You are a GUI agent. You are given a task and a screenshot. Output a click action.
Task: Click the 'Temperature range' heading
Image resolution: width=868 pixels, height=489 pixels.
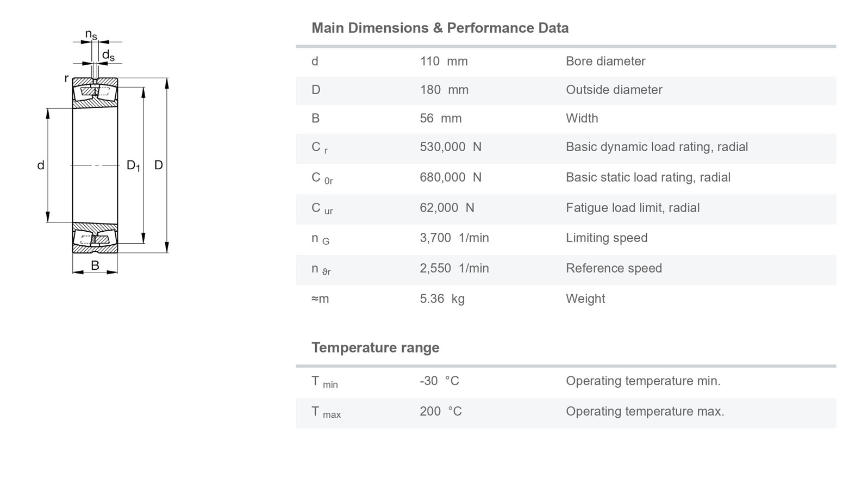coord(375,348)
